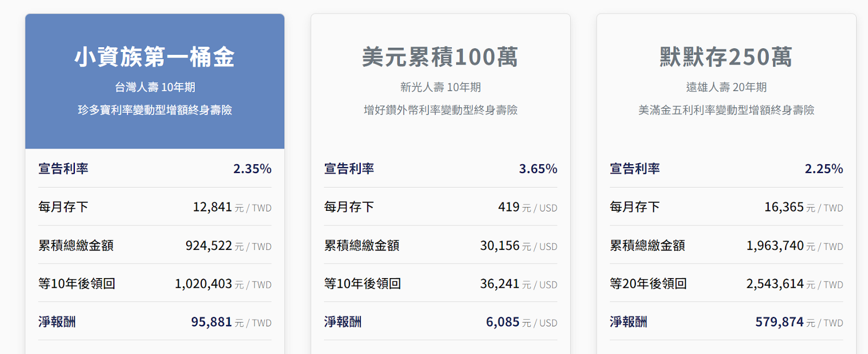Click 美滿金五利利率變動型增額終身壽險 name

[x=726, y=111]
